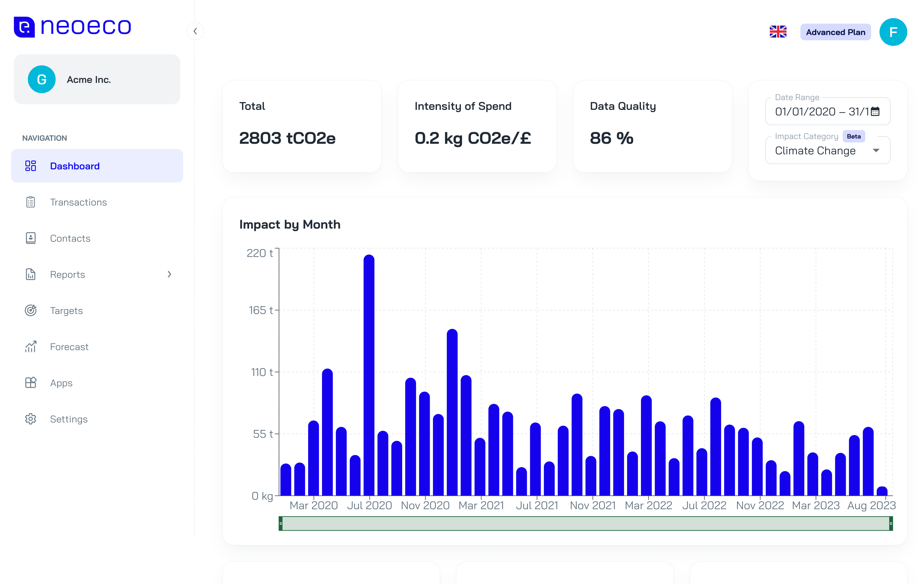This screenshot has width=924, height=584.
Task: Open the Contacts page
Action: click(97, 238)
